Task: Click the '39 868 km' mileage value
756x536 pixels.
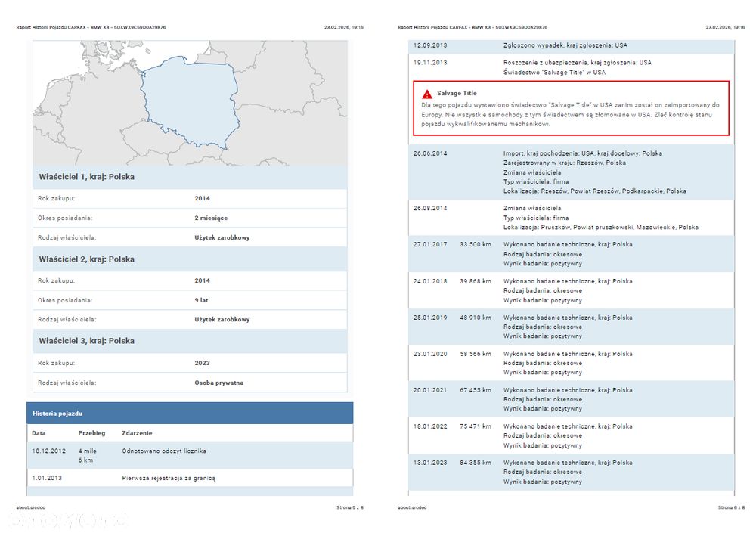Action: 476,281
